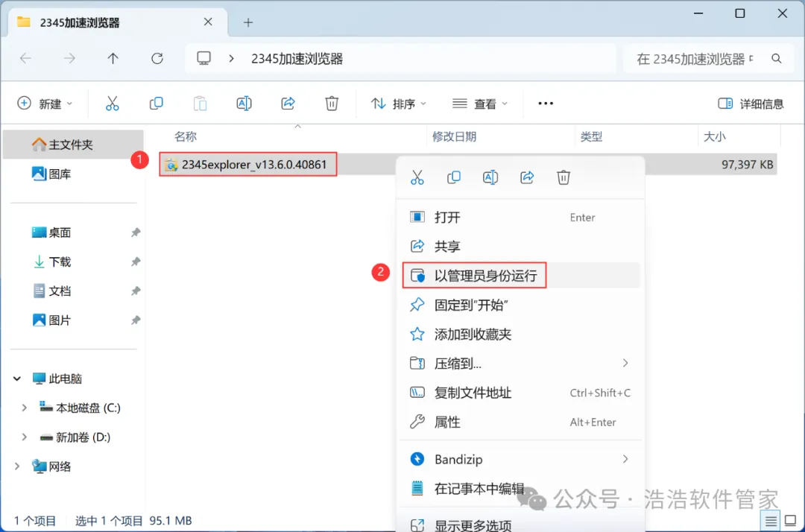Toggle the 详细信息 details pane
The height and width of the screenshot is (532, 805).
[751, 104]
